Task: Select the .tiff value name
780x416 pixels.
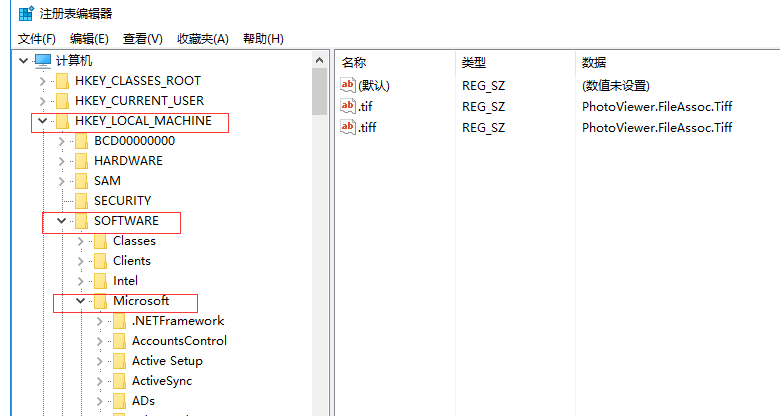Action: pos(368,127)
